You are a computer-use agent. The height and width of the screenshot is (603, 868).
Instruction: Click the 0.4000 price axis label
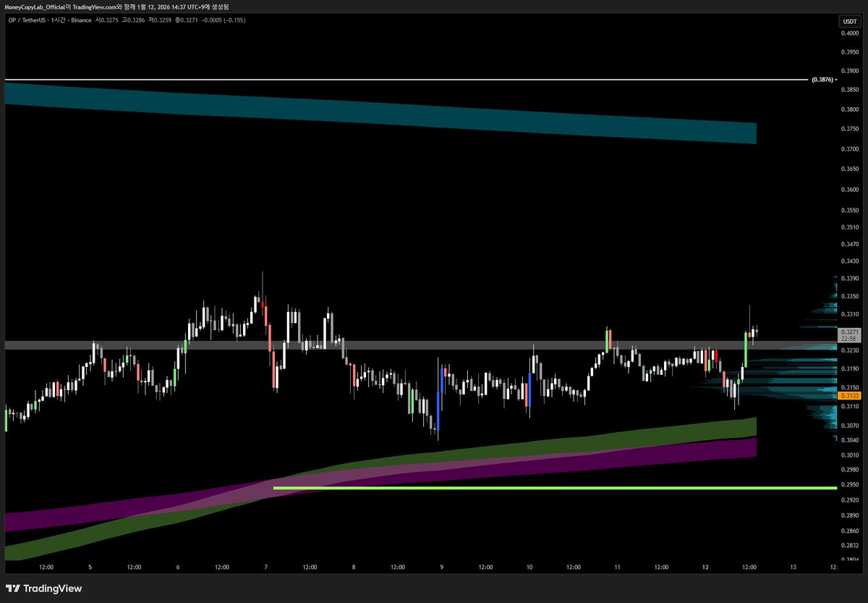(849, 33)
